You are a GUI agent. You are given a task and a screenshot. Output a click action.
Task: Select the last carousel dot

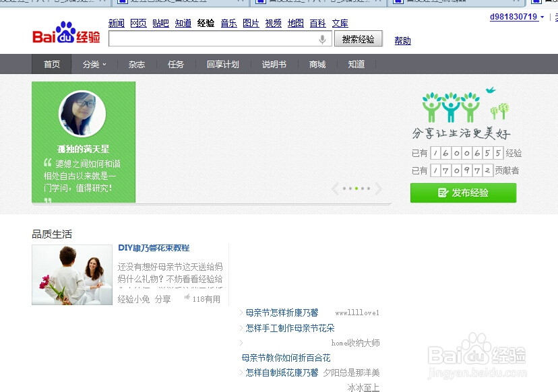(x=369, y=189)
